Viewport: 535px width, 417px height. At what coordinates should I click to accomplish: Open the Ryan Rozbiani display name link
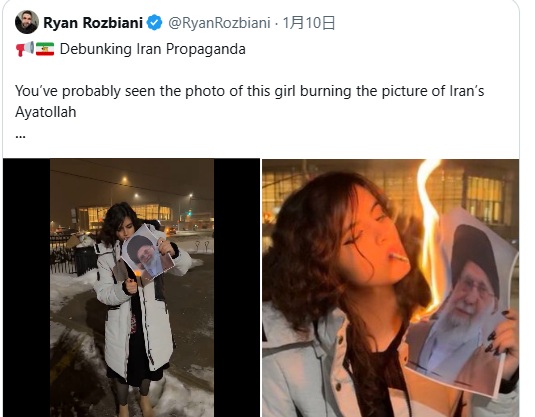(93, 23)
